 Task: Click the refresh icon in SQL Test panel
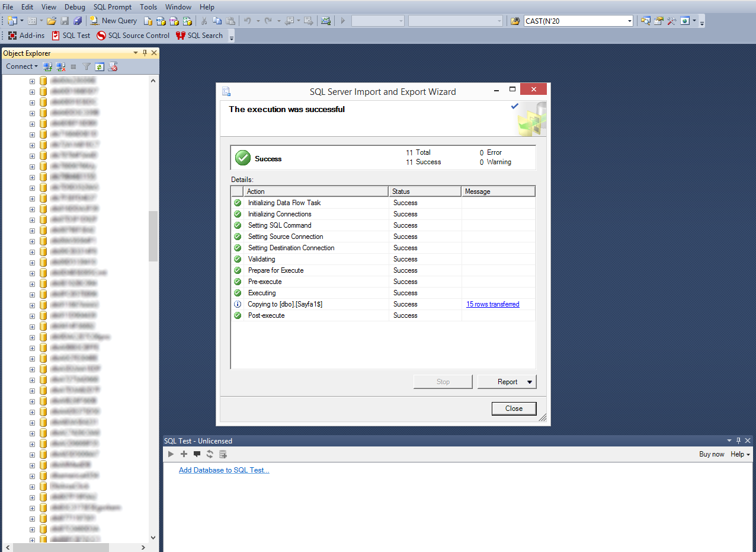point(210,454)
